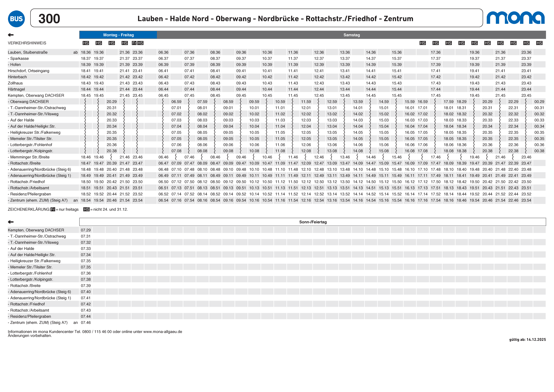Click the left arrow above VERKEHRSHINWEIS
Screen dimensions: 554x392
pos(11,35)
